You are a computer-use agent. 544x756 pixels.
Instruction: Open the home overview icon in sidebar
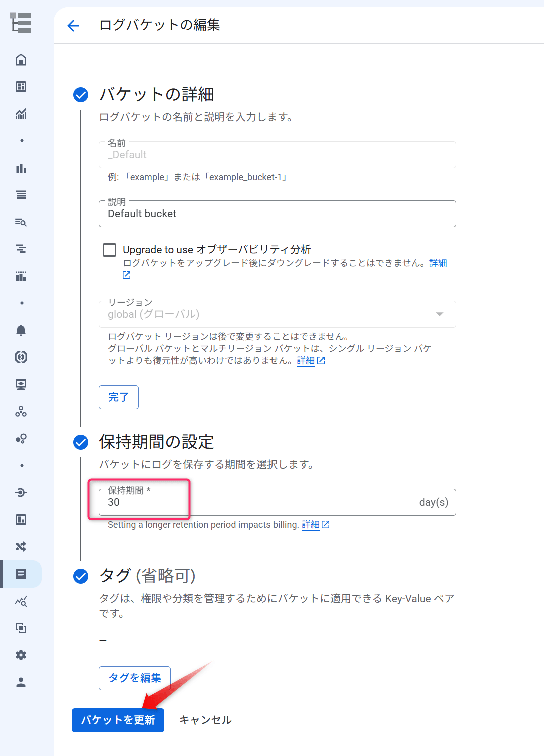[21, 60]
